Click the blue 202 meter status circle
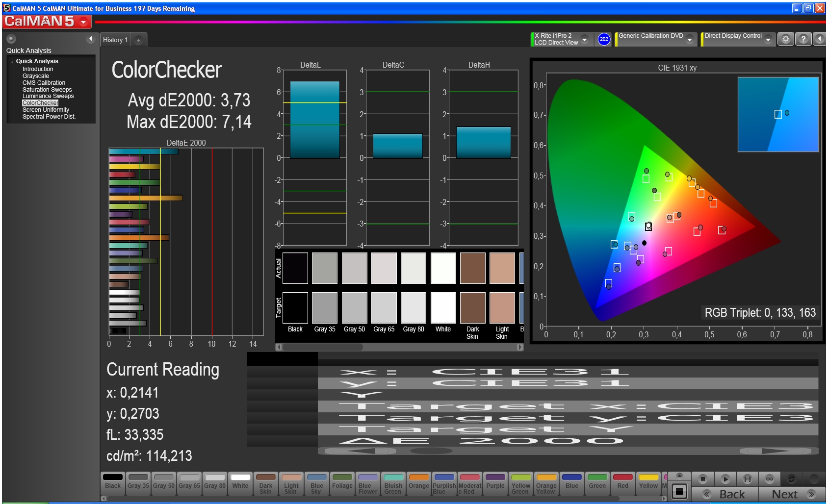828x504 pixels. 604,39
